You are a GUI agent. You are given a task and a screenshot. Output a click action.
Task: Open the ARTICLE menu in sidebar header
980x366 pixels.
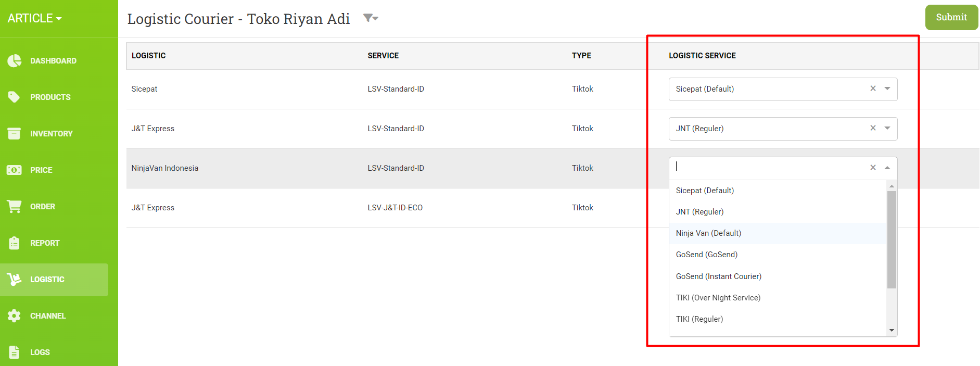click(x=34, y=18)
